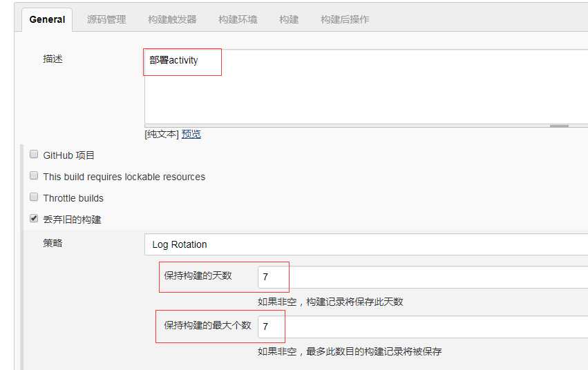Focus the 保持构建的天数 input field
Screen dimensions: 588x370
[423, 277]
